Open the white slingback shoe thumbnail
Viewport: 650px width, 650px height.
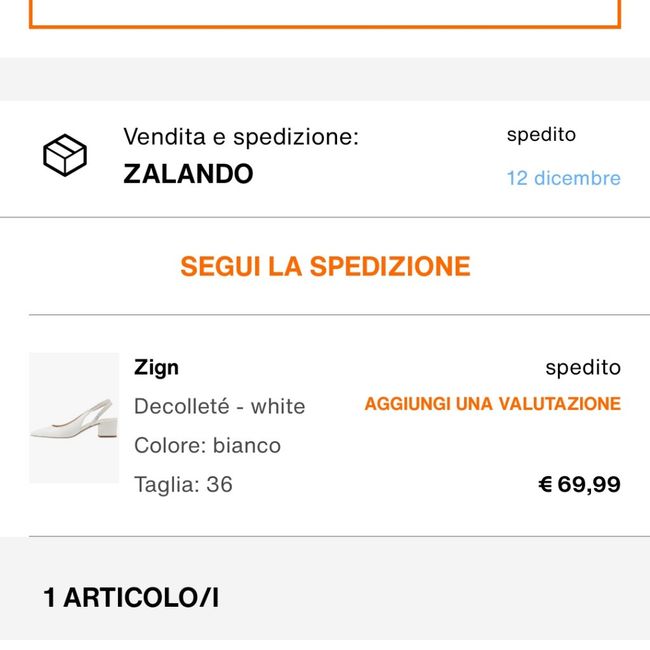[74, 418]
